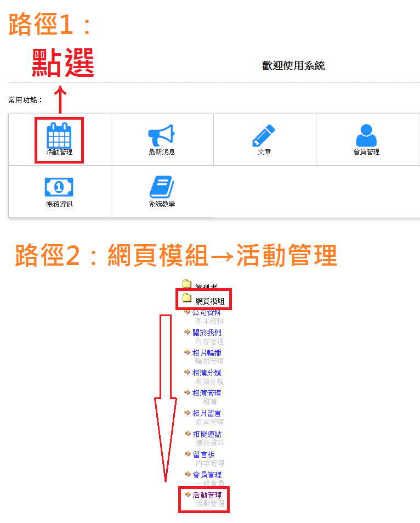Open the 活動管理 calendar icon

[x=59, y=136]
